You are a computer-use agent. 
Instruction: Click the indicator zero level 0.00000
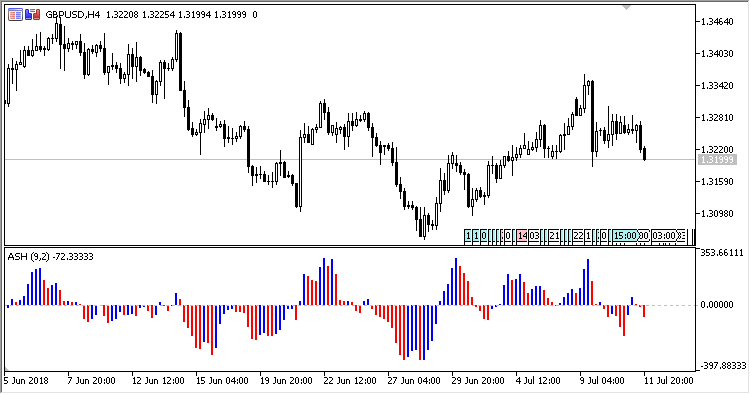(x=717, y=305)
